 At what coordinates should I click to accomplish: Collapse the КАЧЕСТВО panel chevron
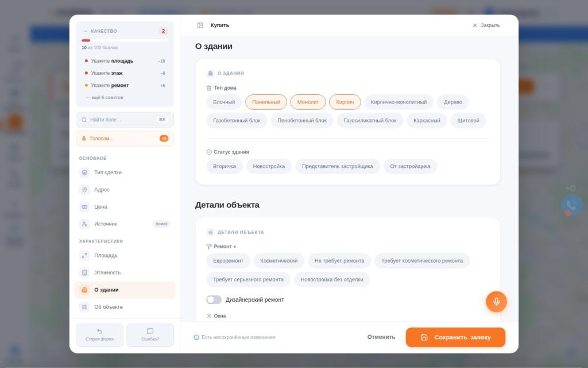86,31
